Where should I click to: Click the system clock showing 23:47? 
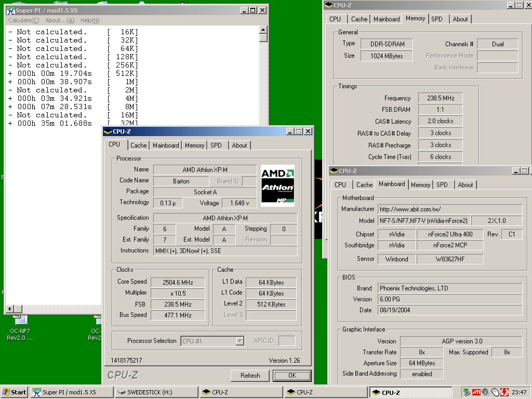519,392
